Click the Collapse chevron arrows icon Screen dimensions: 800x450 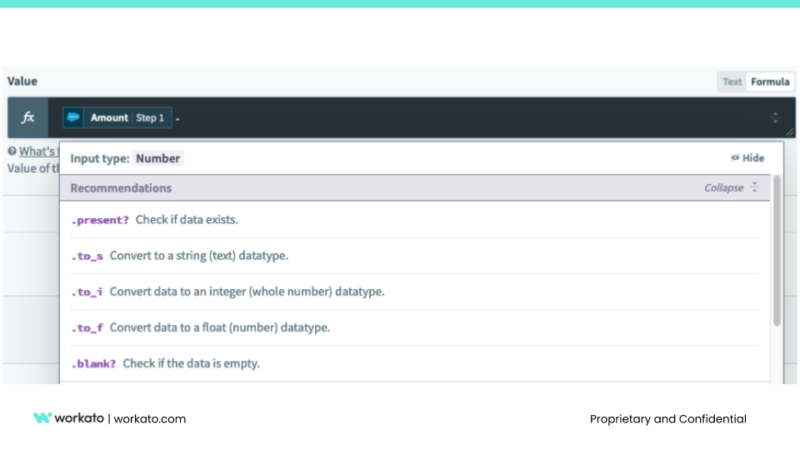click(x=755, y=188)
